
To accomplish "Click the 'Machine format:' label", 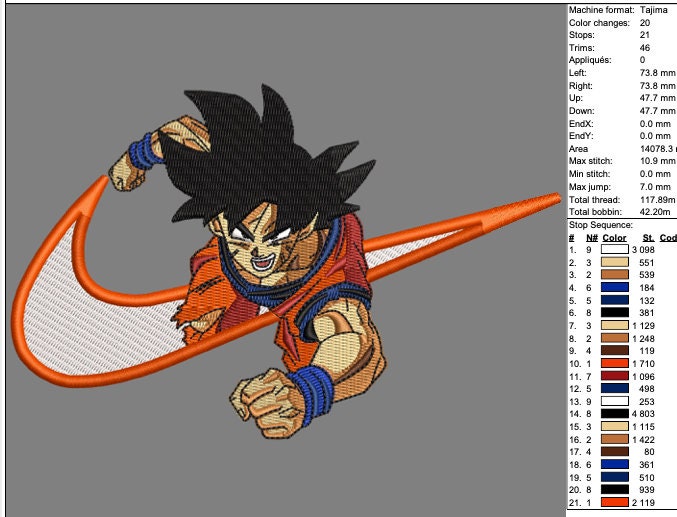I will point(601,10).
